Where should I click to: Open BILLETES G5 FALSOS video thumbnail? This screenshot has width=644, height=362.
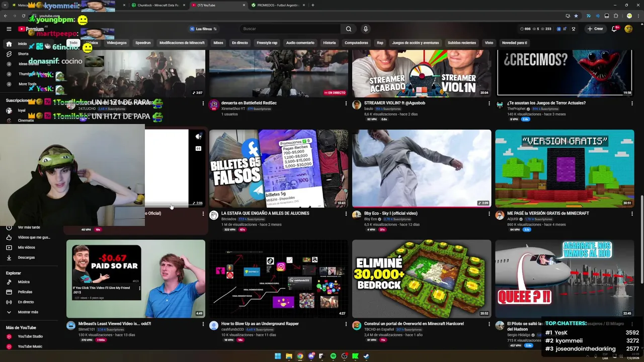(x=278, y=168)
